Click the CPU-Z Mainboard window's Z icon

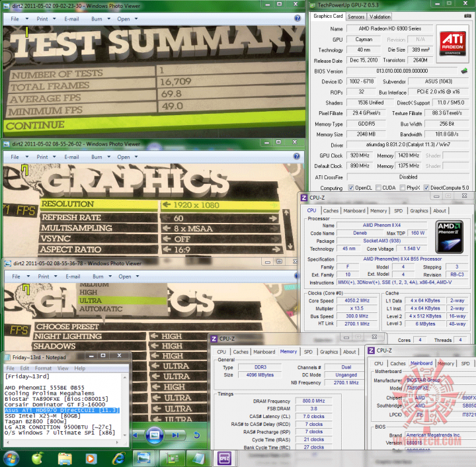[x=371, y=351]
